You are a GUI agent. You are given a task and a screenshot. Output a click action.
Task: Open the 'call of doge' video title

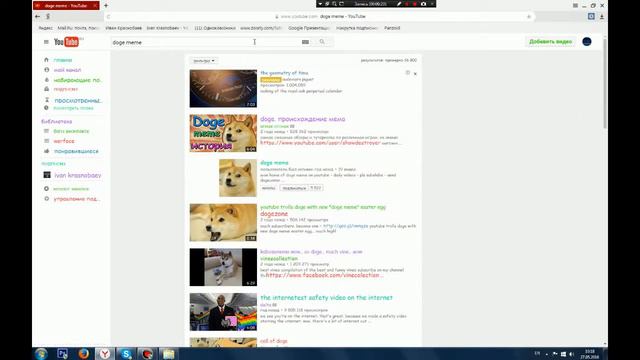tap(274, 341)
